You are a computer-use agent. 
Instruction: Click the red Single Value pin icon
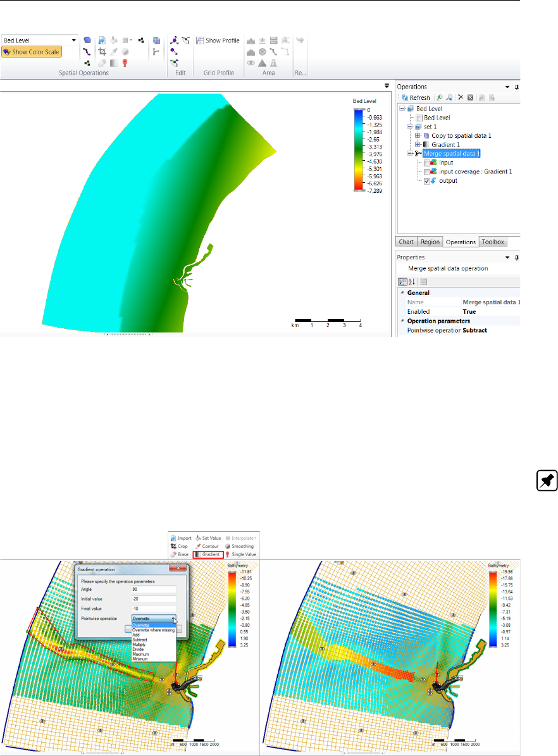125,63
